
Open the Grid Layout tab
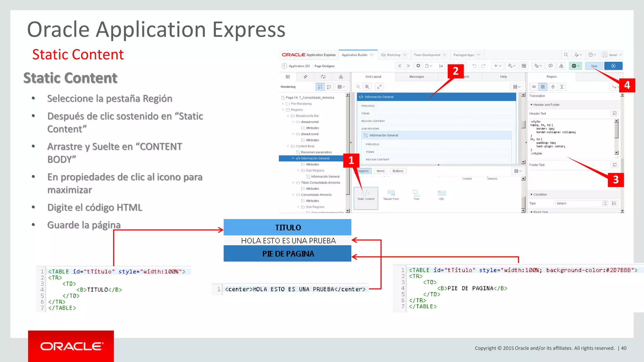[373, 77]
